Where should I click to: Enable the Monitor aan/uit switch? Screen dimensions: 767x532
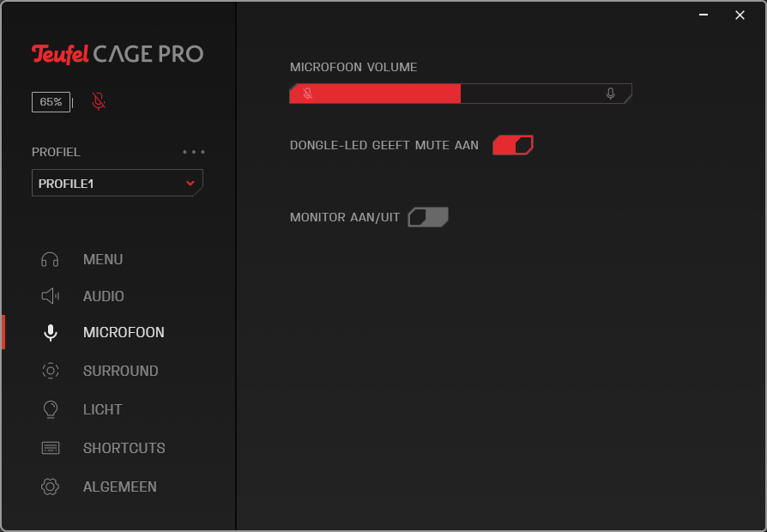point(428,217)
